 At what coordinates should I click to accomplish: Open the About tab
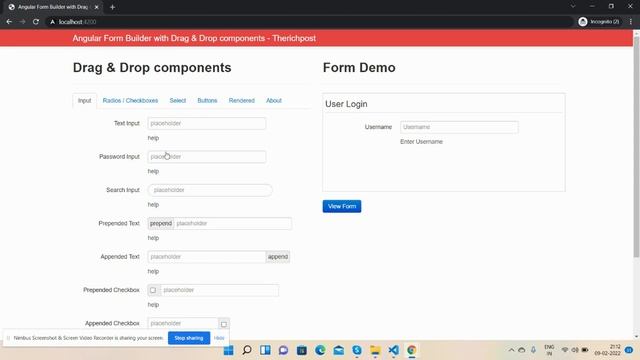click(x=274, y=100)
